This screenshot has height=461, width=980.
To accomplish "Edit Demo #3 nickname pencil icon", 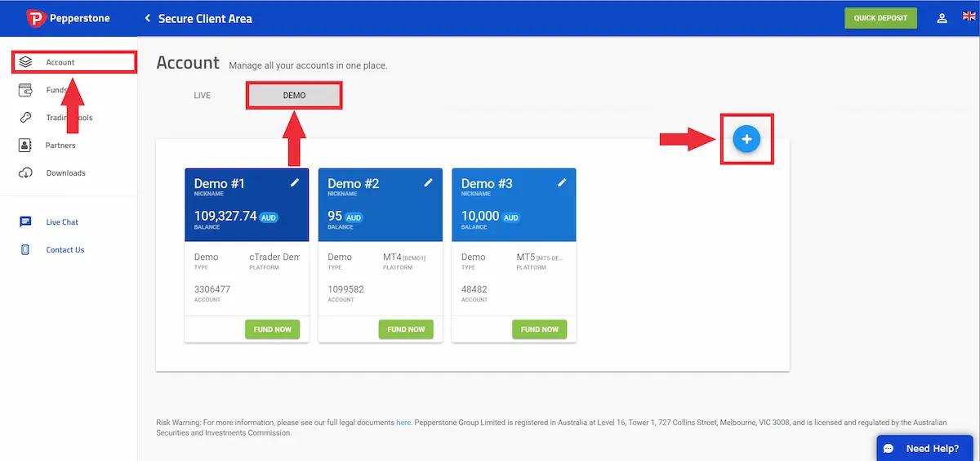I will point(562,183).
